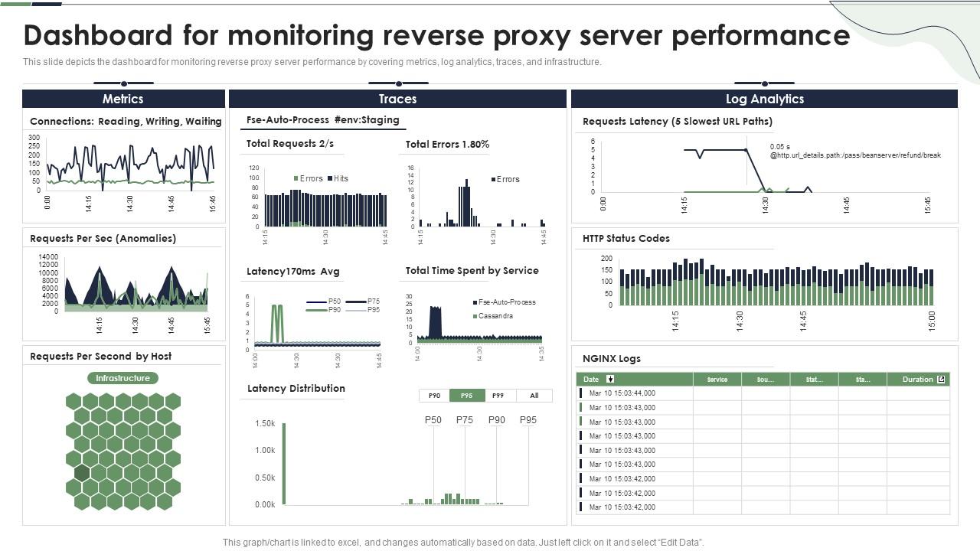This screenshot has height=551, width=980.
Task: Sort NGINX logs by Service column
Action: pos(717,380)
